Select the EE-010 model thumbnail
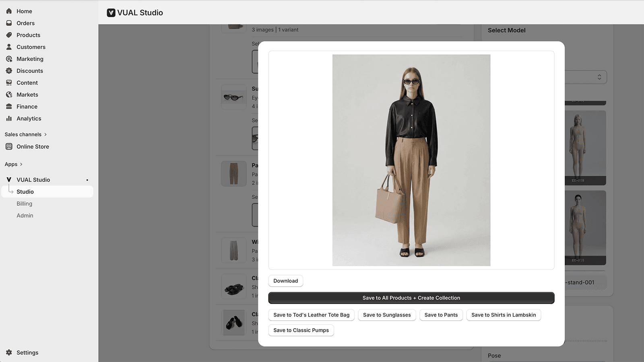Screen dimensions: 644x362 pyautogui.click(x=586, y=228)
